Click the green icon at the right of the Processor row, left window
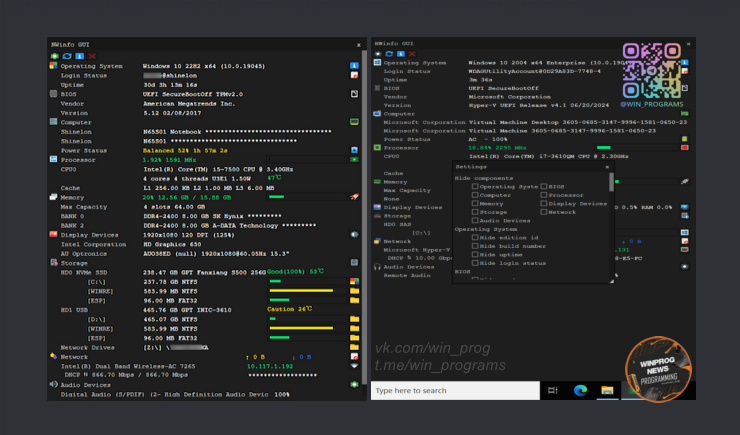 354,159
